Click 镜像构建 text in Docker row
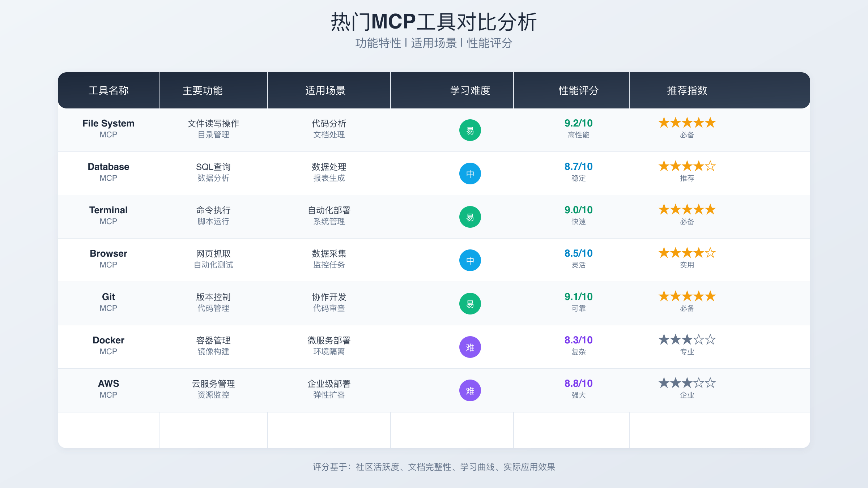Image resolution: width=868 pixels, height=488 pixels. click(x=213, y=352)
